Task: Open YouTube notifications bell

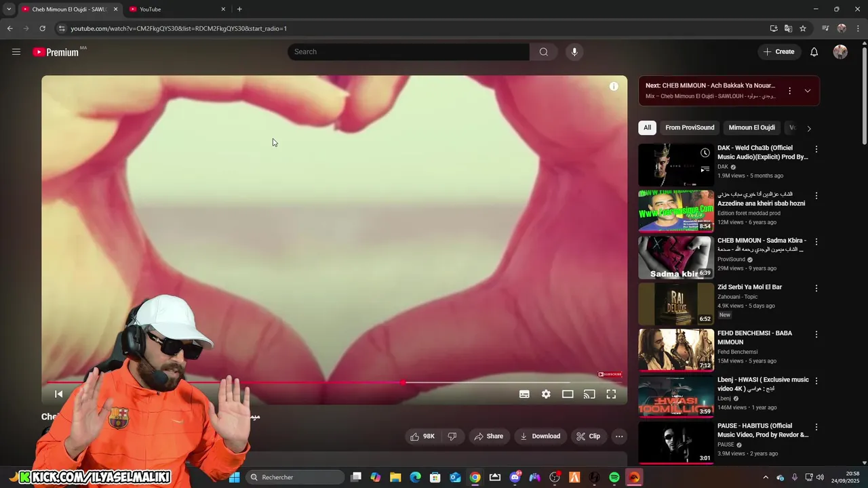Action: (x=814, y=52)
